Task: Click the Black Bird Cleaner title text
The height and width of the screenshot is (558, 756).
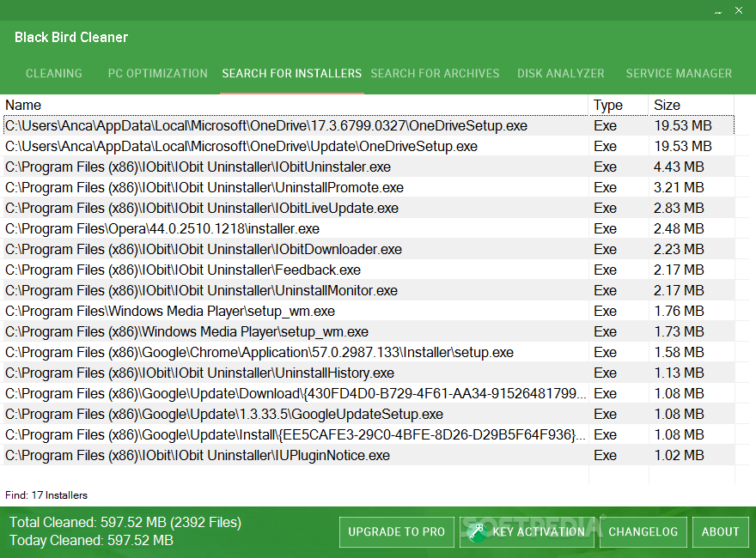Action: pos(71,38)
